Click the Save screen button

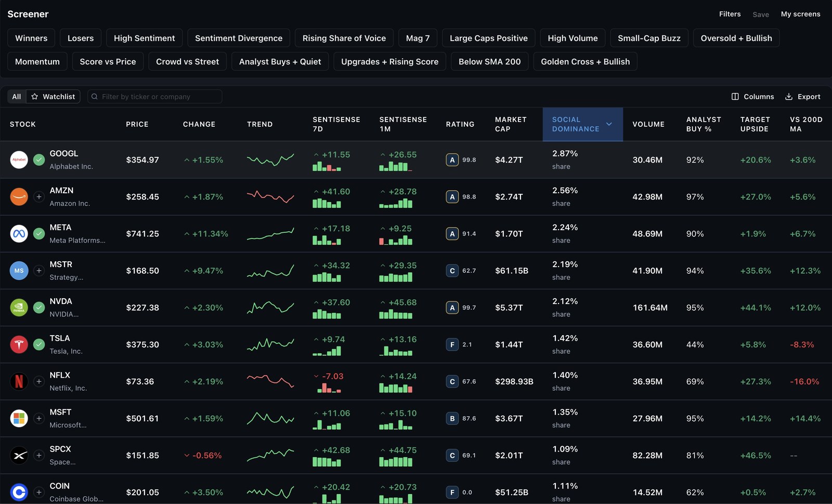761,15
